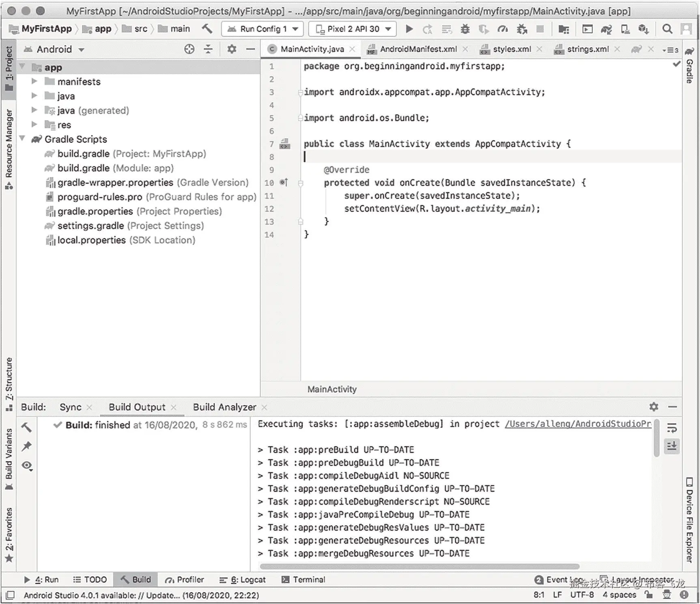Click the Search Everywhere magnifier icon
Screen dimensions: 700x604
pos(667,29)
